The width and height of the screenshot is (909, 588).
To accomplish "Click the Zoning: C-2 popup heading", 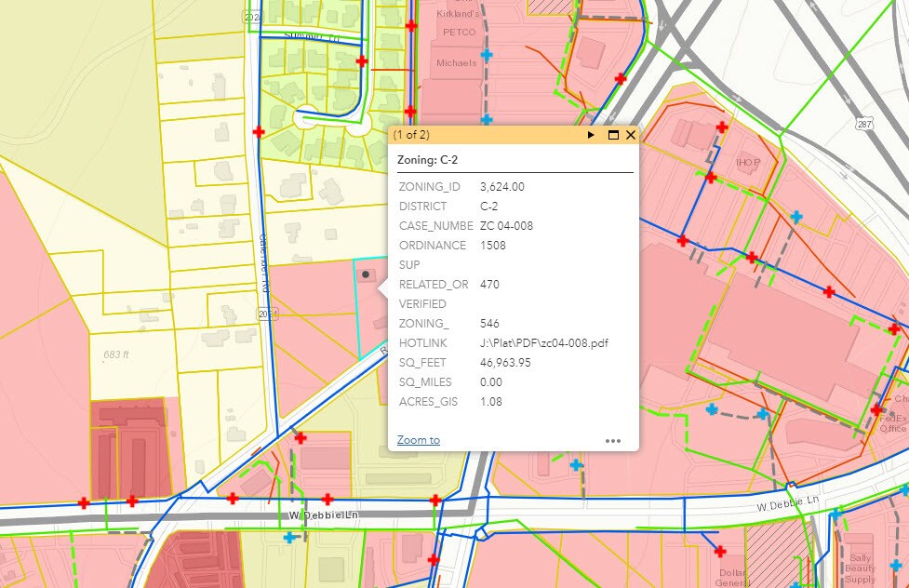I will (x=427, y=160).
